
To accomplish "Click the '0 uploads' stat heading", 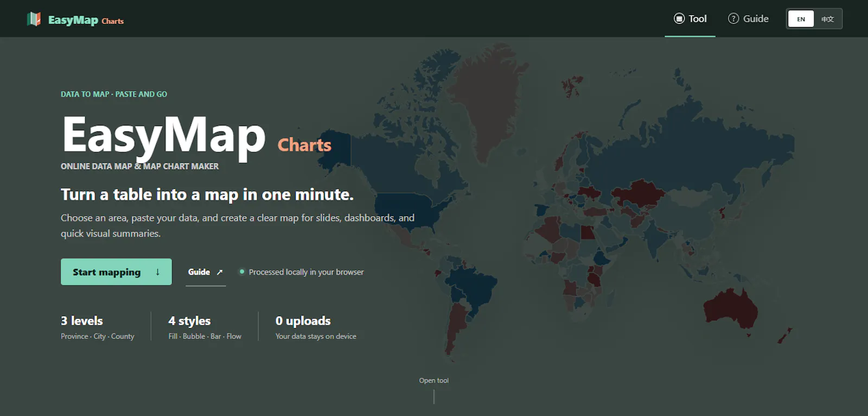I will click(303, 321).
